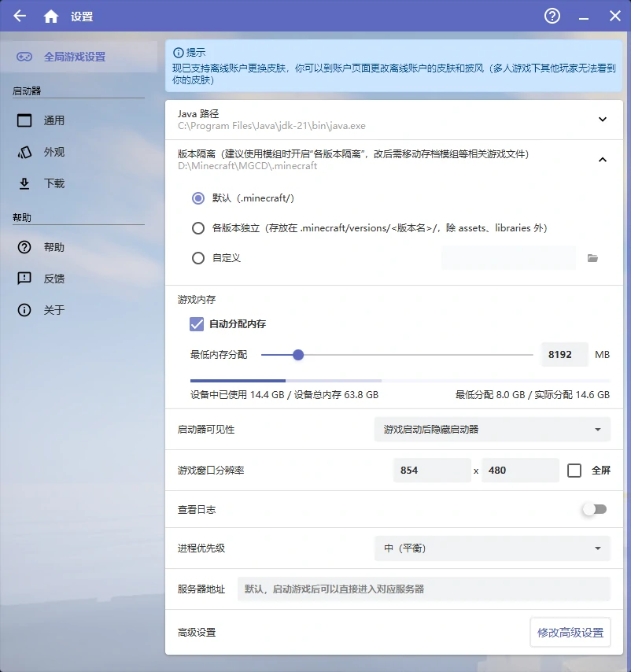631x672 pixels.
Task: Expand the Java 路径 section
Action: point(602,120)
